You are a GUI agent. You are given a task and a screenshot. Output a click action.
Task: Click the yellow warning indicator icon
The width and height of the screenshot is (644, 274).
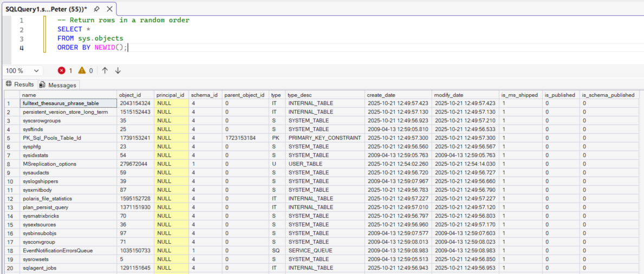pos(82,70)
